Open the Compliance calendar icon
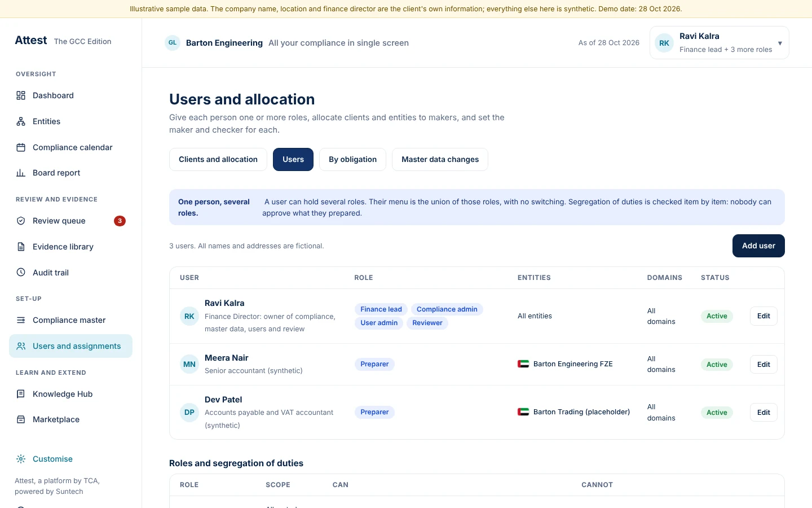This screenshot has height=508, width=812. pos(21,147)
